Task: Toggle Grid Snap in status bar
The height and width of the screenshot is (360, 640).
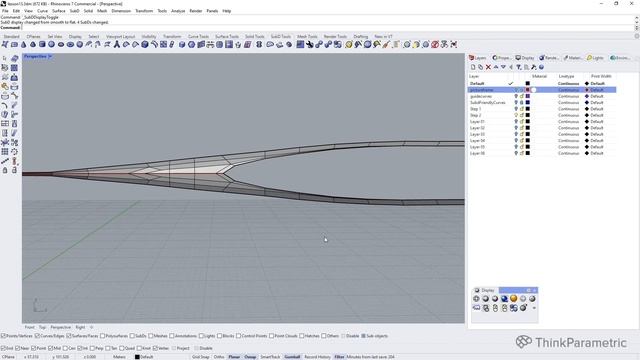Action: (200, 357)
